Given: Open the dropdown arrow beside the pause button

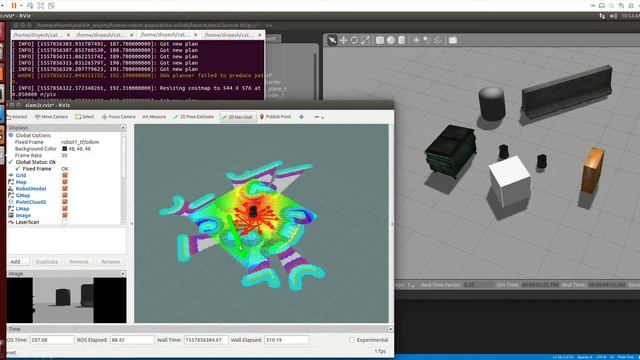Looking at the screenshot, I should [21, 6].
